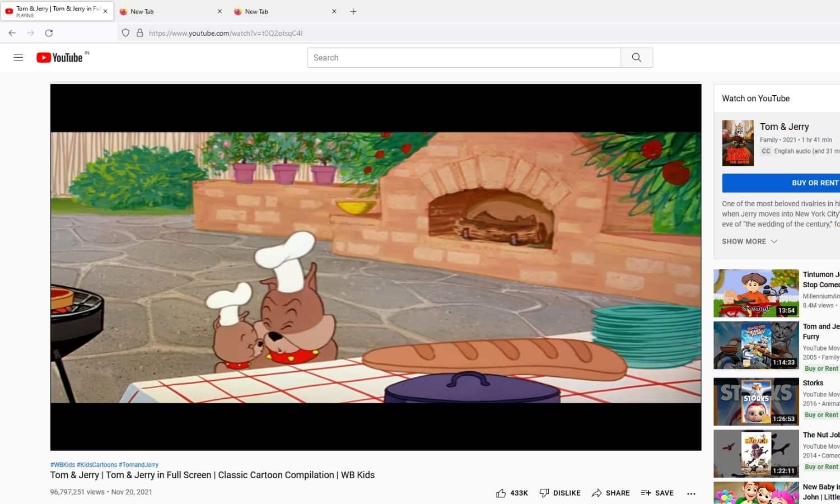Image resolution: width=840 pixels, height=504 pixels.
Task: Open The Nut Job movie thumbnail
Action: tap(756, 454)
